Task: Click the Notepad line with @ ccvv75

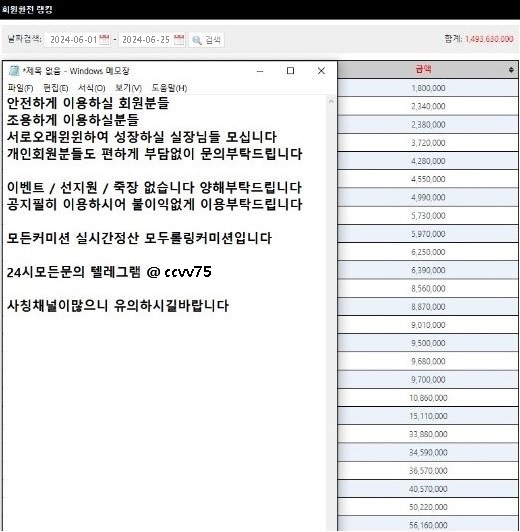Action: (x=109, y=272)
